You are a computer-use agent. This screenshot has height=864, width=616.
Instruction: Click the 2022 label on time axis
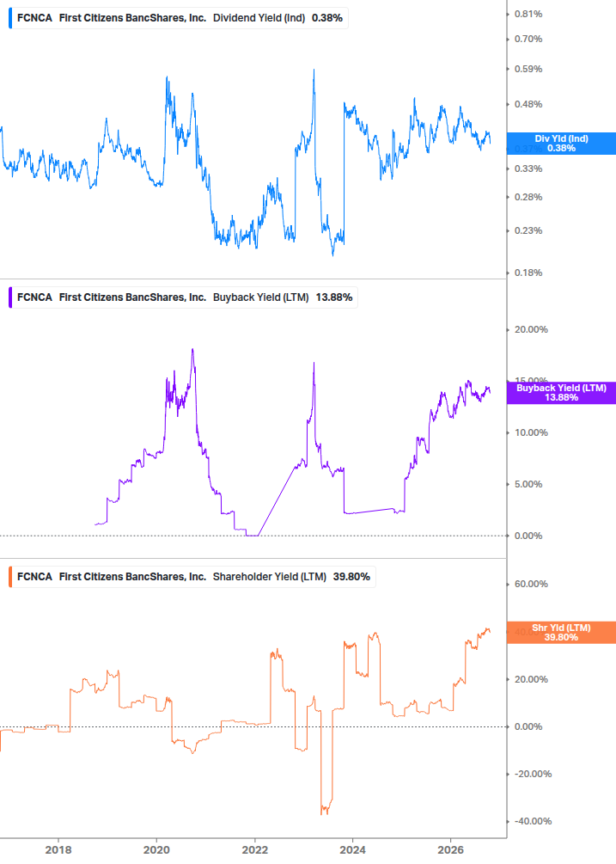coord(255,849)
